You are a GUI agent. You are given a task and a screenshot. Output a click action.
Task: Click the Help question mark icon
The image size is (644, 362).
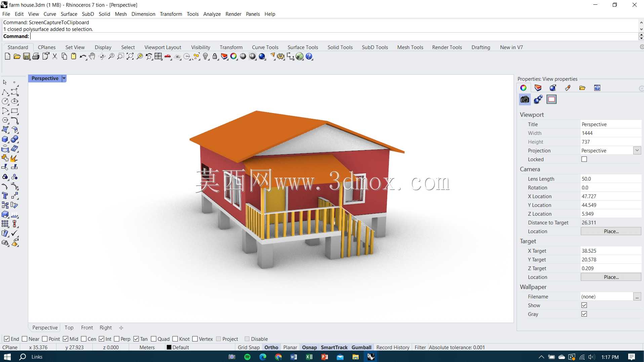click(309, 56)
